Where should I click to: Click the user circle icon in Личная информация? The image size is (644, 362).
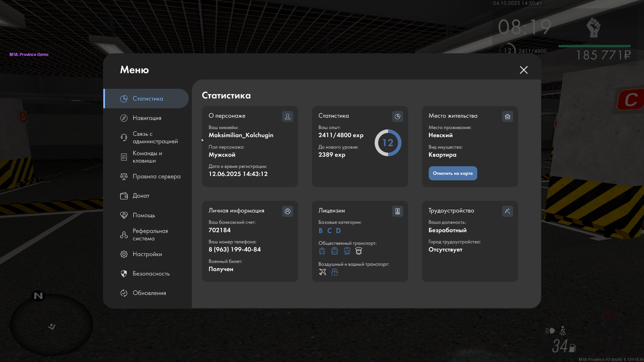287,212
